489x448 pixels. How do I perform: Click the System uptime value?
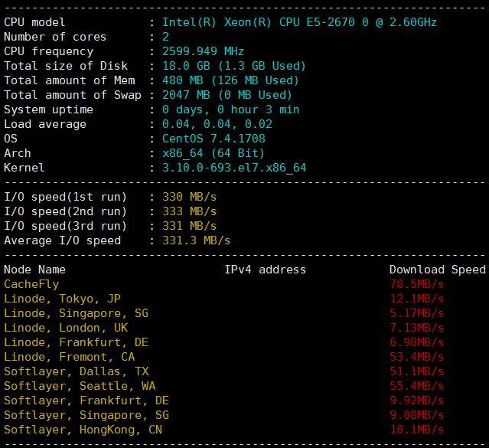(231, 110)
